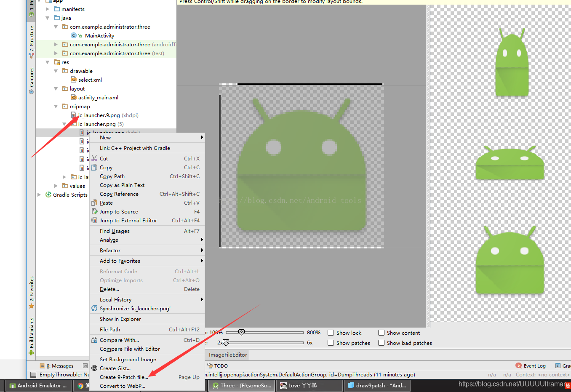Click the Compare With icon
The height and width of the screenshot is (392, 571).
click(x=94, y=340)
